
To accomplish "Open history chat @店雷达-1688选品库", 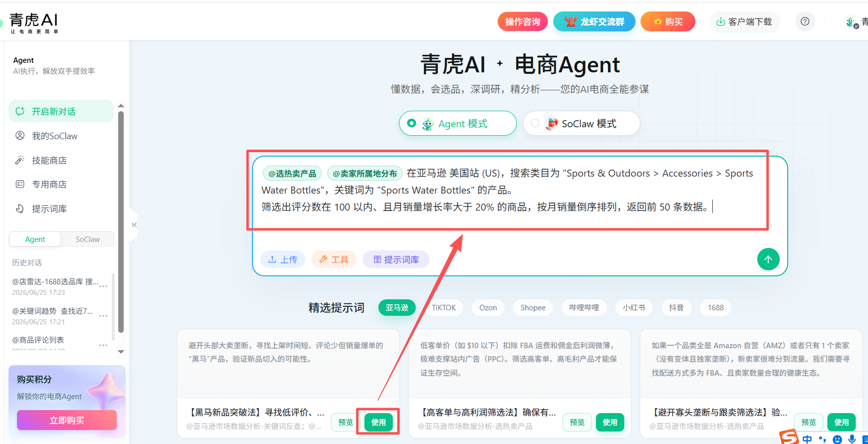I will pos(55,281).
